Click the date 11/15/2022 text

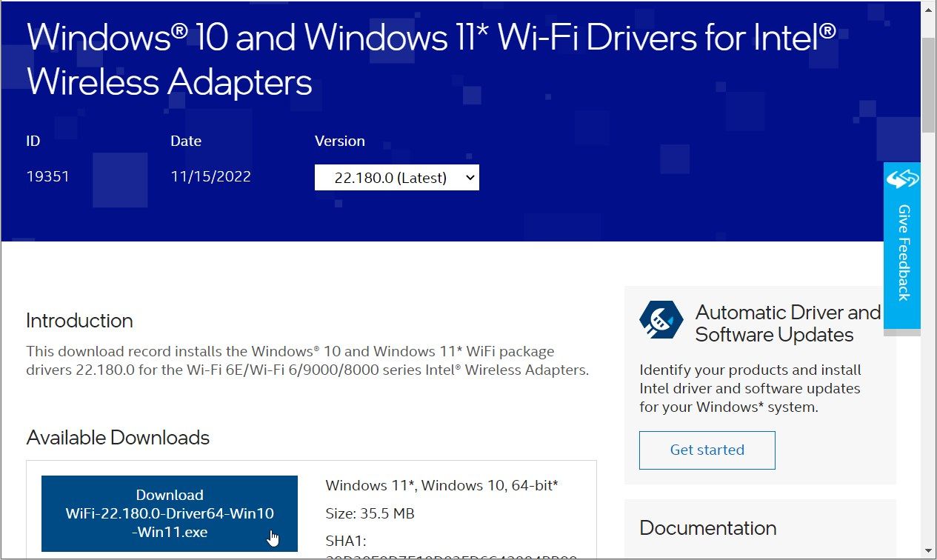coord(210,177)
